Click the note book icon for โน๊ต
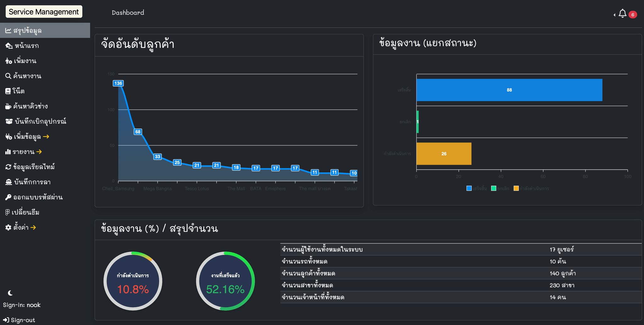644x325 pixels. 8,91
